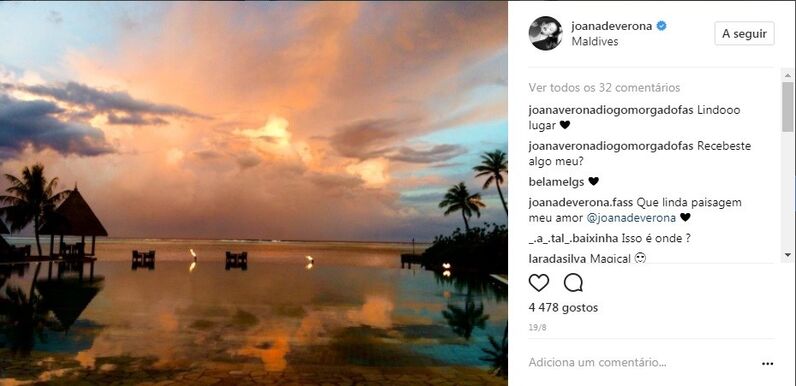Click the Maldives sunset photo
The width and height of the screenshot is (796, 386).
pyautogui.click(x=254, y=193)
